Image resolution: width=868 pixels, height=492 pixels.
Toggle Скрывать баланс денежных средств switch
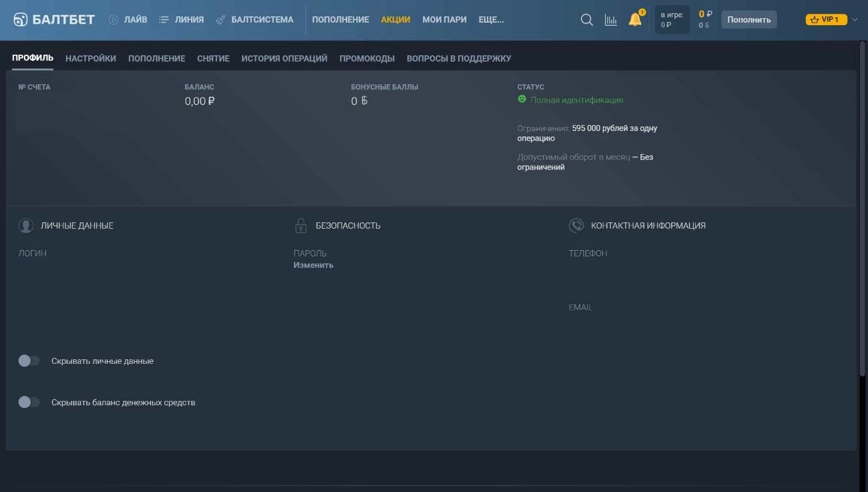(29, 402)
